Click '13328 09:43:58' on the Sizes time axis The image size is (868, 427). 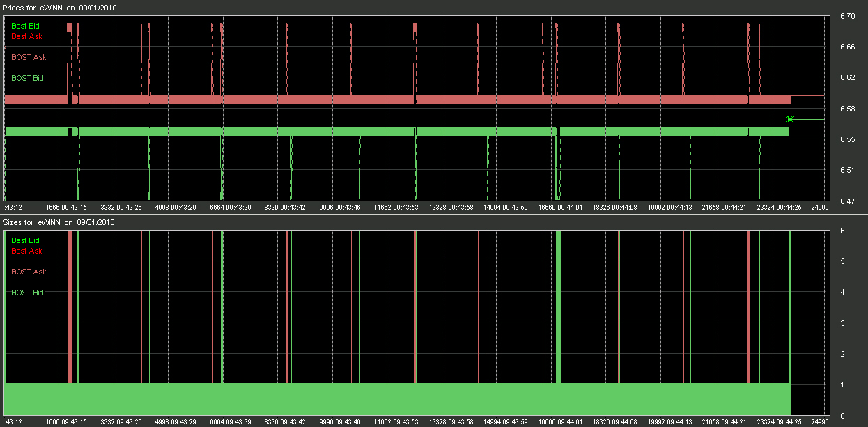[x=451, y=422]
